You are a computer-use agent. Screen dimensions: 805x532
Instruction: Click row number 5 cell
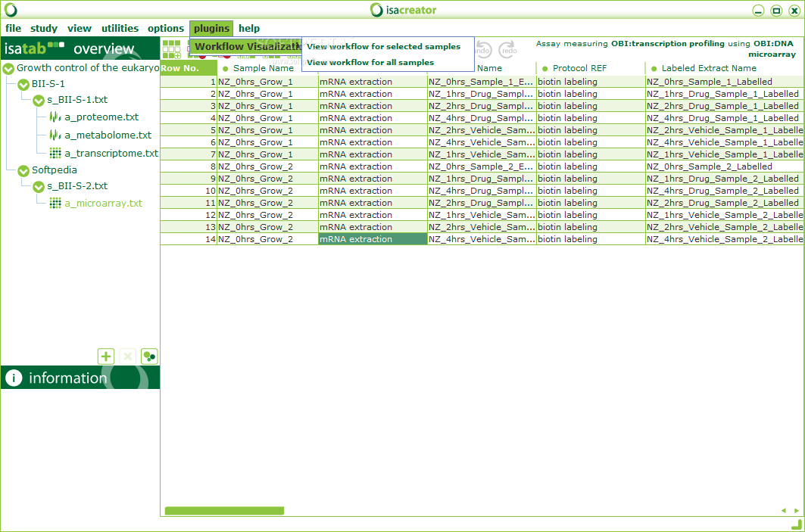pos(189,130)
